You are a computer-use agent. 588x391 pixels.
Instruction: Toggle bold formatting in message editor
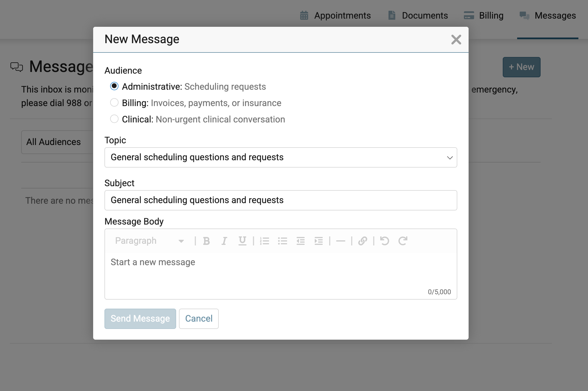pos(206,241)
